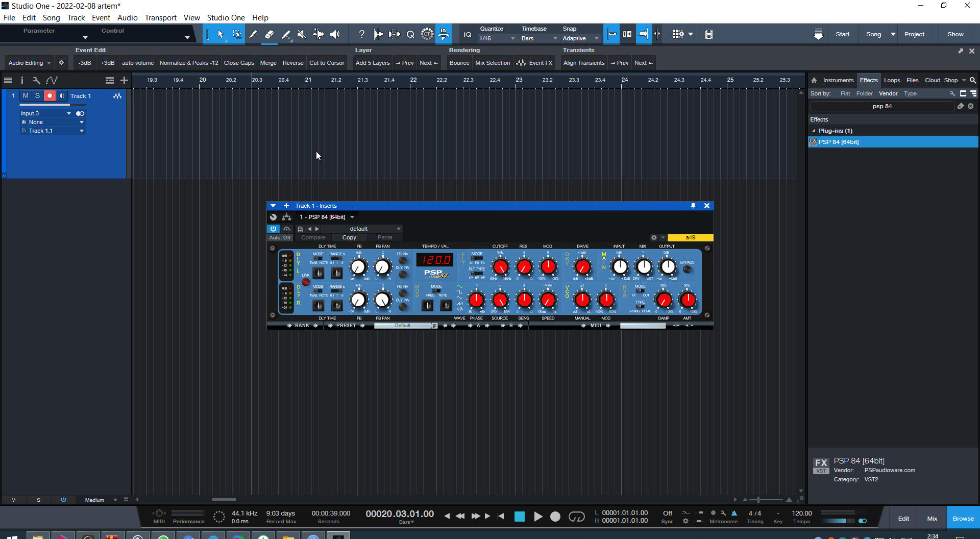The width and height of the screenshot is (980, 539).
Task: Click the Close Gaps macro button
Action: 239,63
